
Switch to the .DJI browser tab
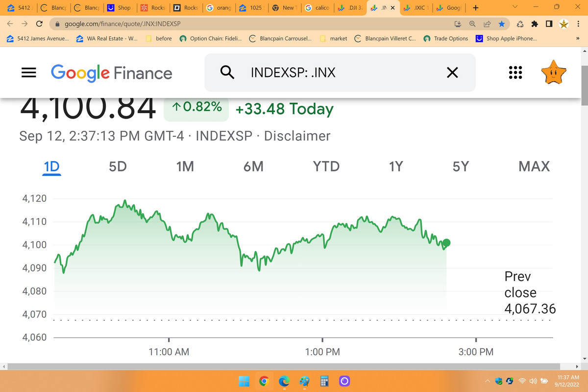point(350,8)
